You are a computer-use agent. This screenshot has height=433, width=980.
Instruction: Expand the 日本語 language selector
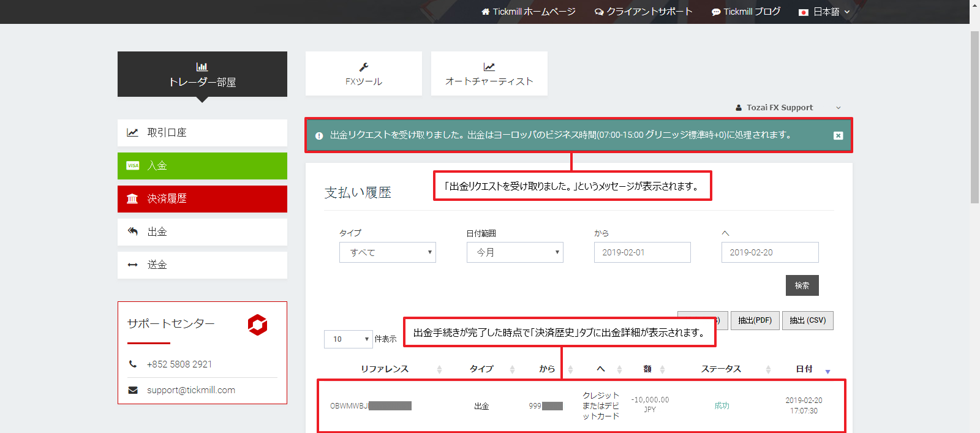[x=824, y=12]
